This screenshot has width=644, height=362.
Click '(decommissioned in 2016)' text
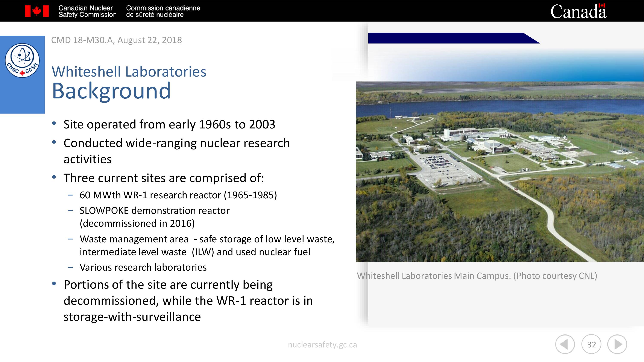tap(137, 223)
